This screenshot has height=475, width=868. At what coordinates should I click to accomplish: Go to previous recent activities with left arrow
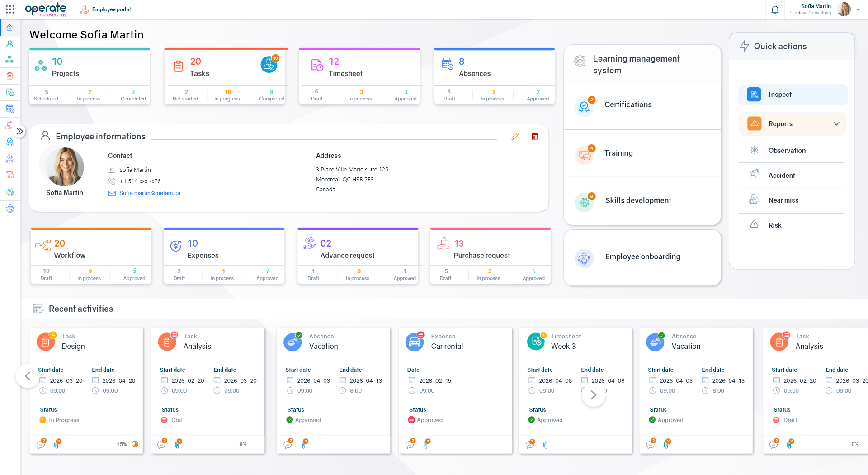tap(28, 376)
